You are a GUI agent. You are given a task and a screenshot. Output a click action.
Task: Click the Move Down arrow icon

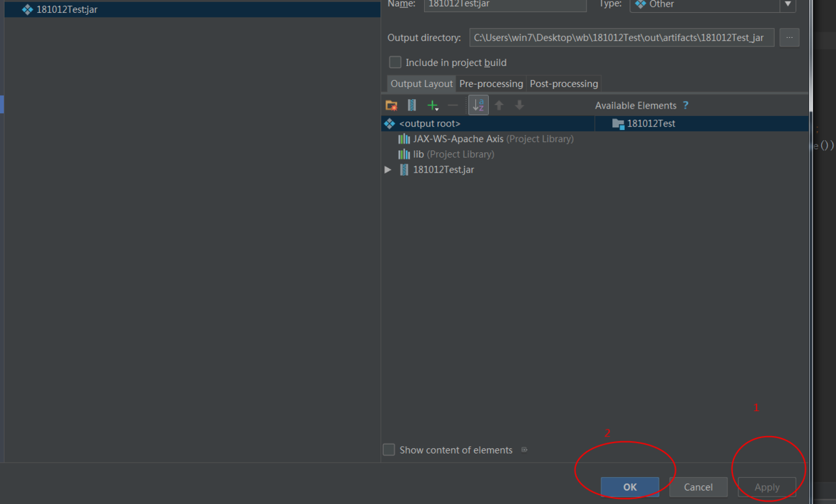tap(519, 105)
